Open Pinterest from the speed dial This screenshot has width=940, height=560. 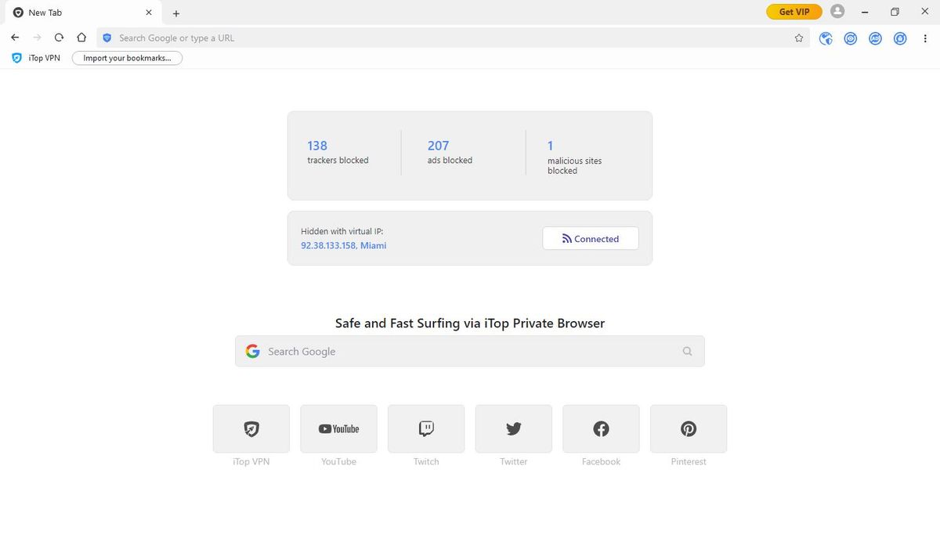[x=688, y=428]
